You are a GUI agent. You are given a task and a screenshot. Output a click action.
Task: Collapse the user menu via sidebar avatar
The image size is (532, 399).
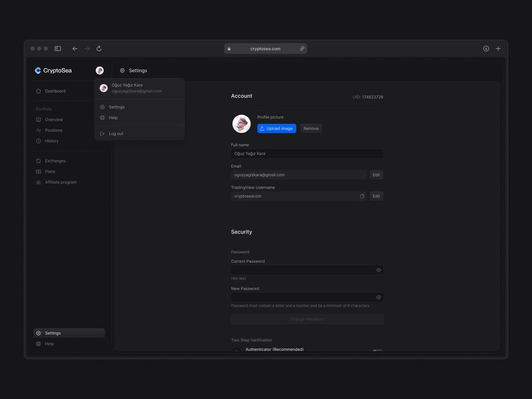[100, 71]
